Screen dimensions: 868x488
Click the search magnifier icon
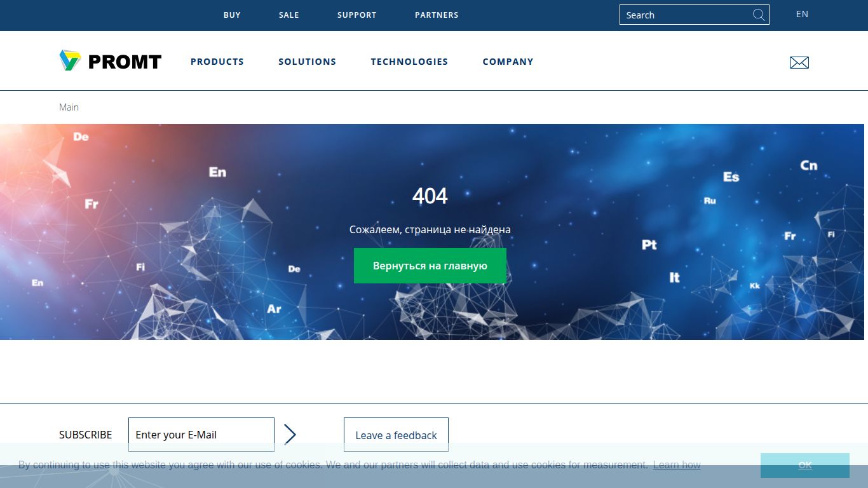[x=759, y=14]
